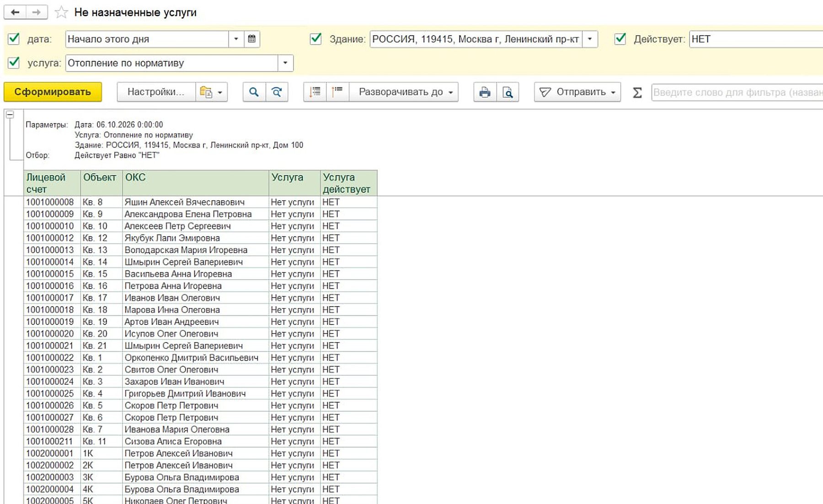Uncheck the дата filter checkbox
The image size is (823, 504).
coord(14,39)
